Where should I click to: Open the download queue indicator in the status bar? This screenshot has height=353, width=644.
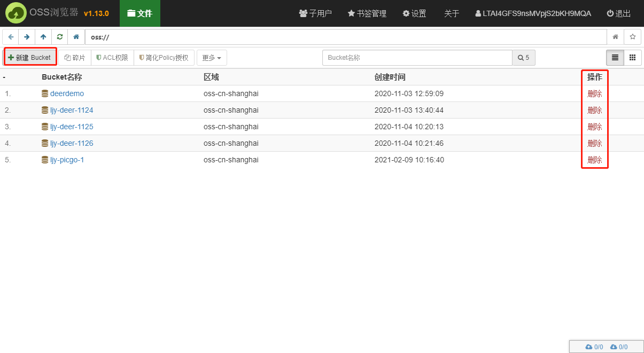[x=619, y=347]
